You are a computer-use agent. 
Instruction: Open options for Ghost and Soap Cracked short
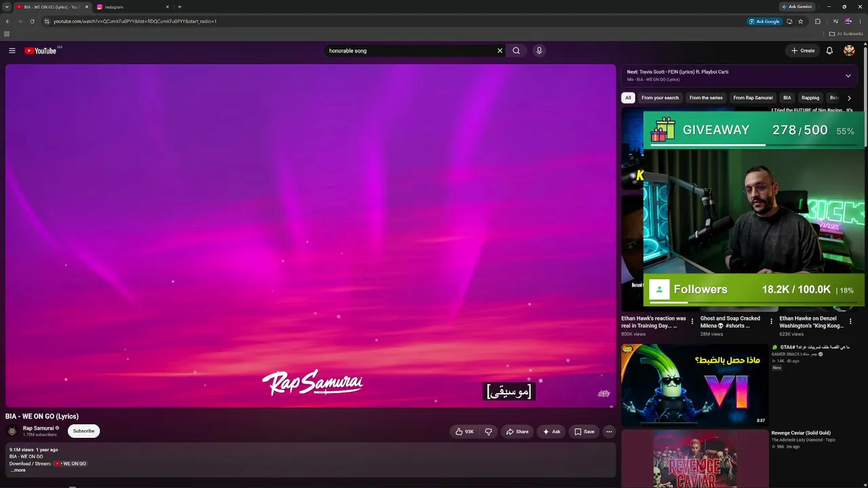tap(771, 322)
